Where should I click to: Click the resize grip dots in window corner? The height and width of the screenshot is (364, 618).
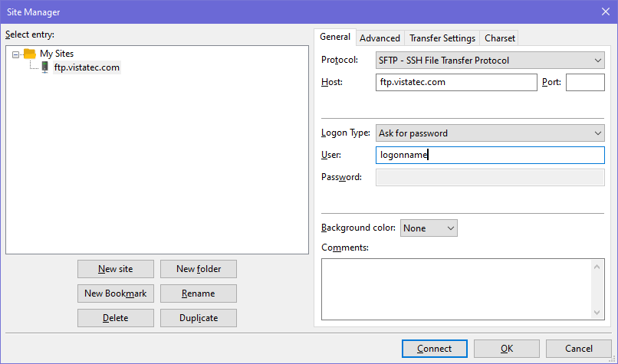(613, 359)
